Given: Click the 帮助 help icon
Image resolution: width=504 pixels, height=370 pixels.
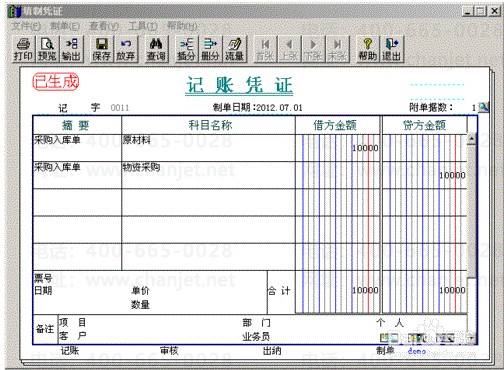Looking at the screenshot, I should (x=367, y=49).
